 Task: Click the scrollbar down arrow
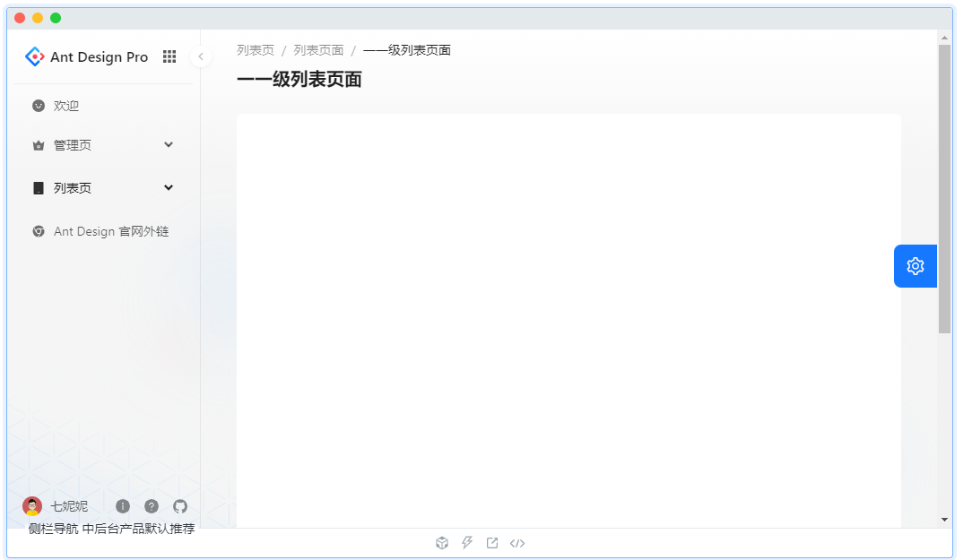pyautogui.click(x=944, y=520)
